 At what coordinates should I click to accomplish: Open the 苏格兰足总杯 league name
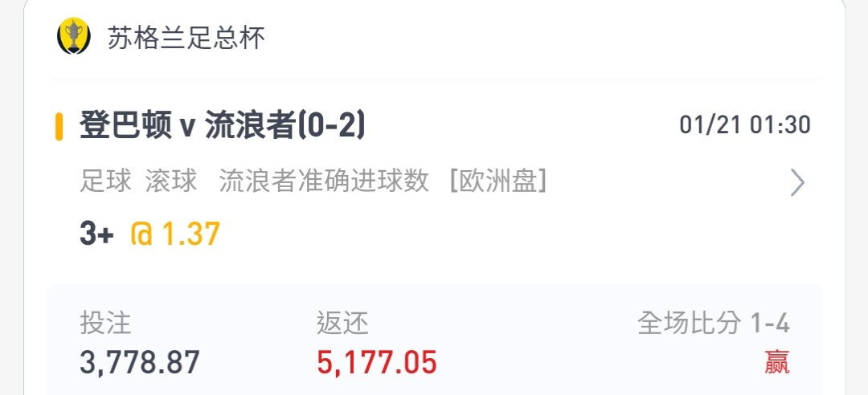click(x=186, y=38)
